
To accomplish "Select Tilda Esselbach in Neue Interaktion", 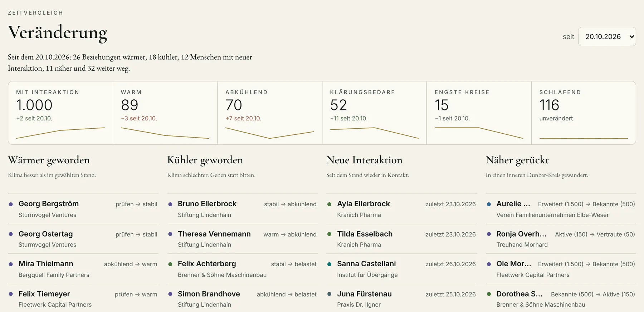I will tap(401, 239).
